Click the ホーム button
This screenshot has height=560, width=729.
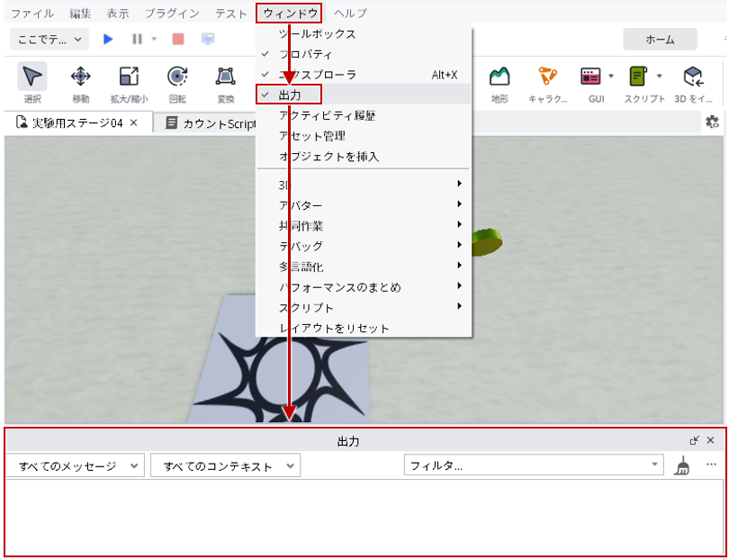click(x=660, y=40)
